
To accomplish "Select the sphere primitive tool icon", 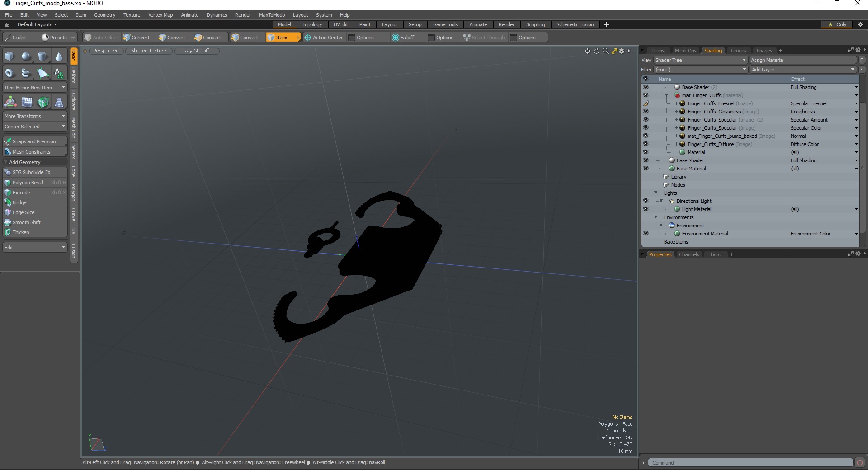I will [x=26, y=56].
